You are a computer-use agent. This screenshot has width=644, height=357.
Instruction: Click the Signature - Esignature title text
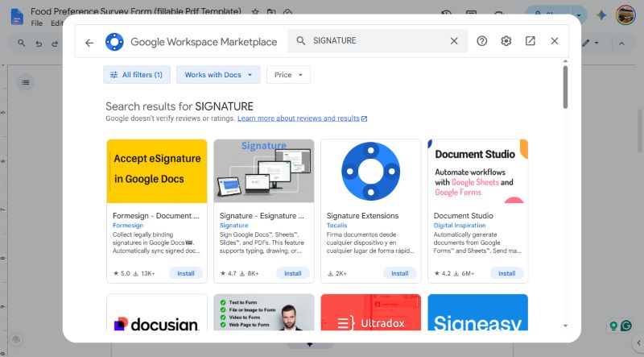(x=262, y=215)
